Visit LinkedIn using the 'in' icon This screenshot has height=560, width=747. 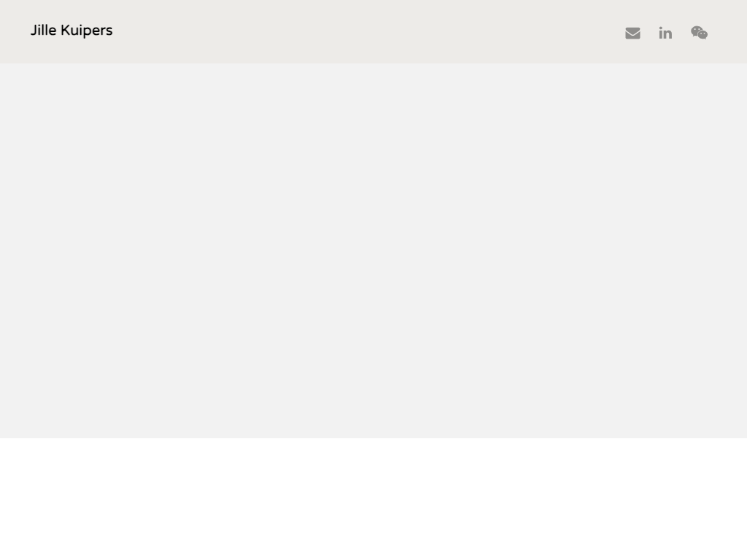tap(665, 33)
